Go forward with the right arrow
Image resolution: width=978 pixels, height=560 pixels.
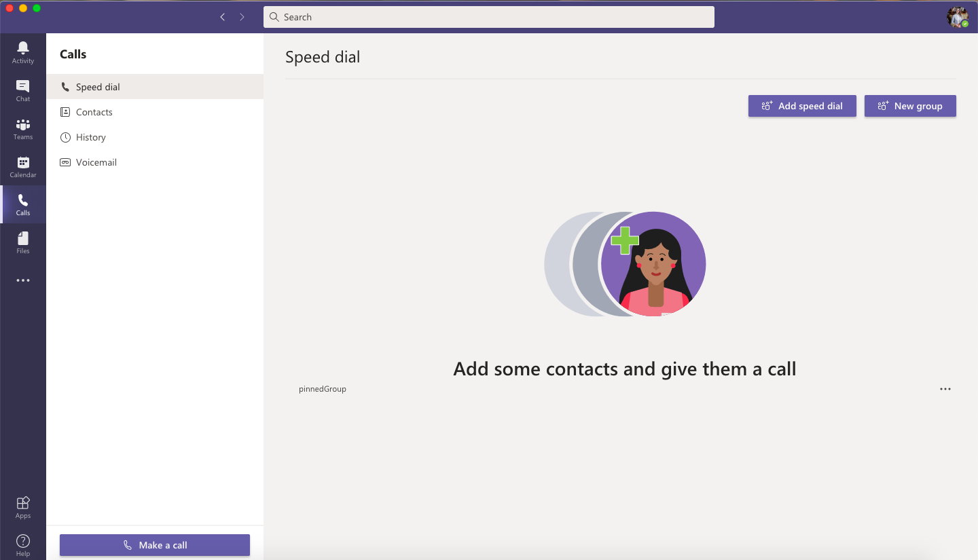(242, 17)
